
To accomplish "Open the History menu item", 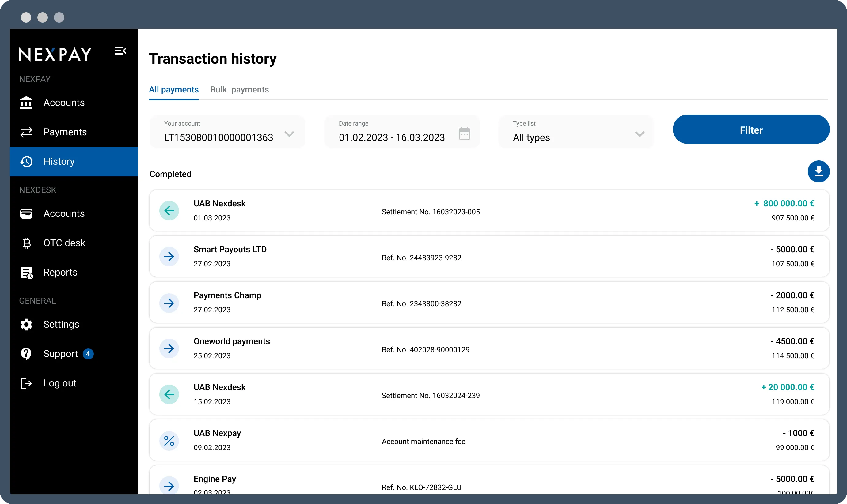I will pyautogui.click(x=74, y=161).
